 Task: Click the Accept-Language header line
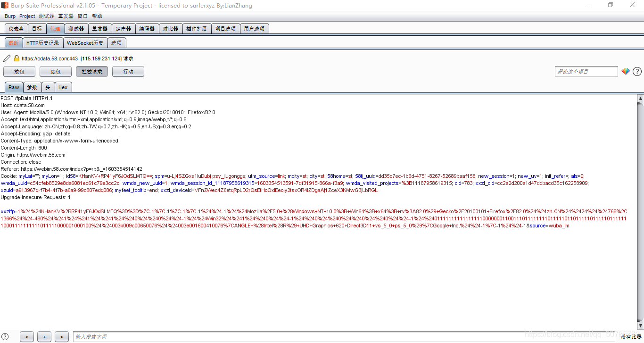[x=96, y=126]
